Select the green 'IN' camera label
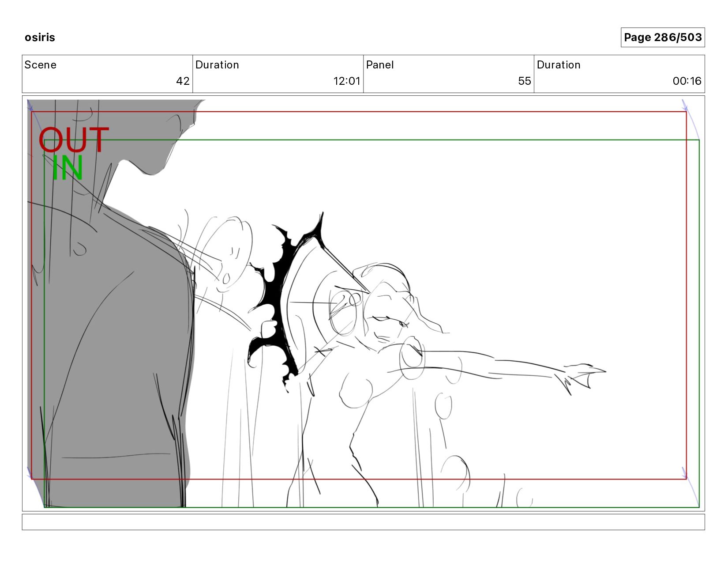The image size is (728, 563). point(68,168)
